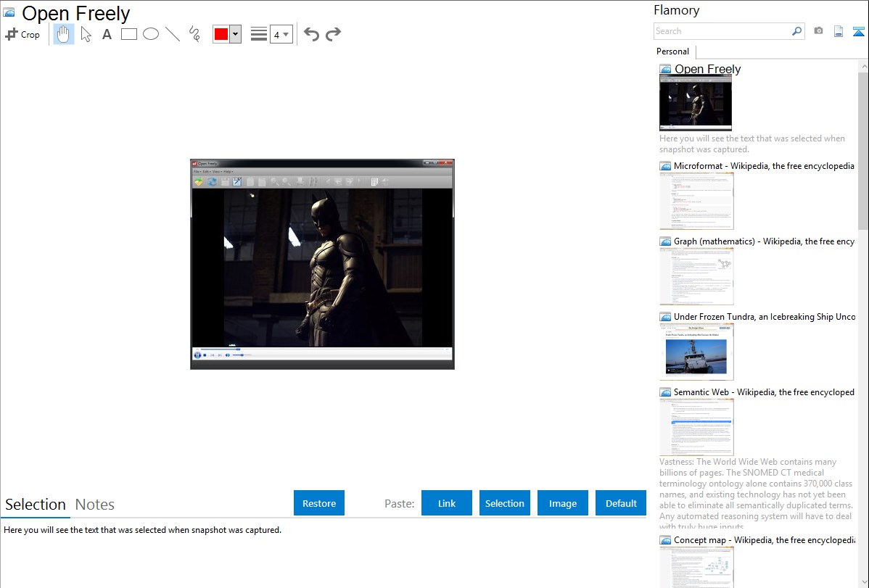Collapse the Flamory panel with the blue arrow icon
Screen dimensions: 869x588
point(859,31)
